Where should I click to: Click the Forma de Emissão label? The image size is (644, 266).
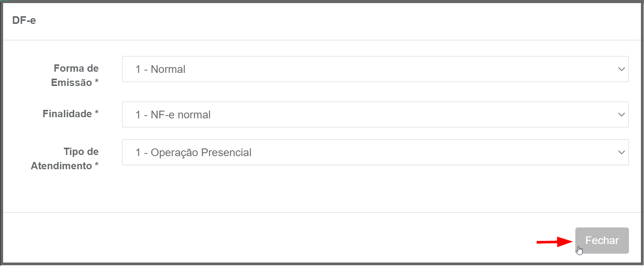coord(75,75)
